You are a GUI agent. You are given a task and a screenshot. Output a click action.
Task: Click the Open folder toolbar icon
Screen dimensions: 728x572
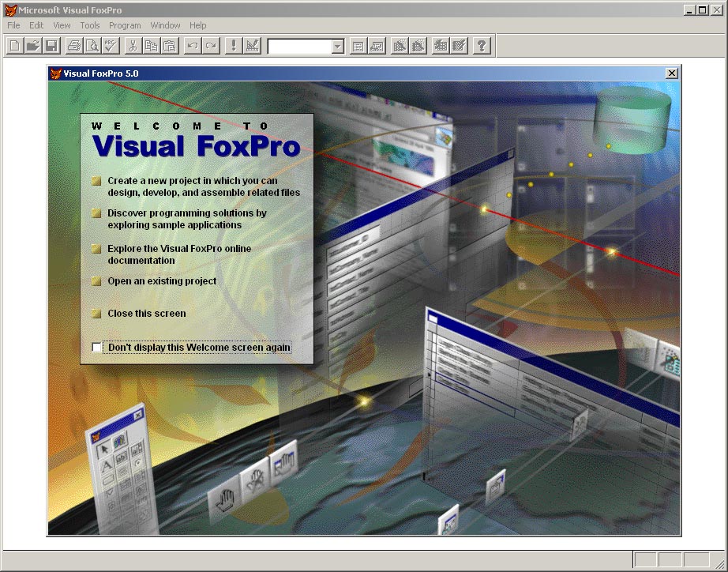[33, 46]
